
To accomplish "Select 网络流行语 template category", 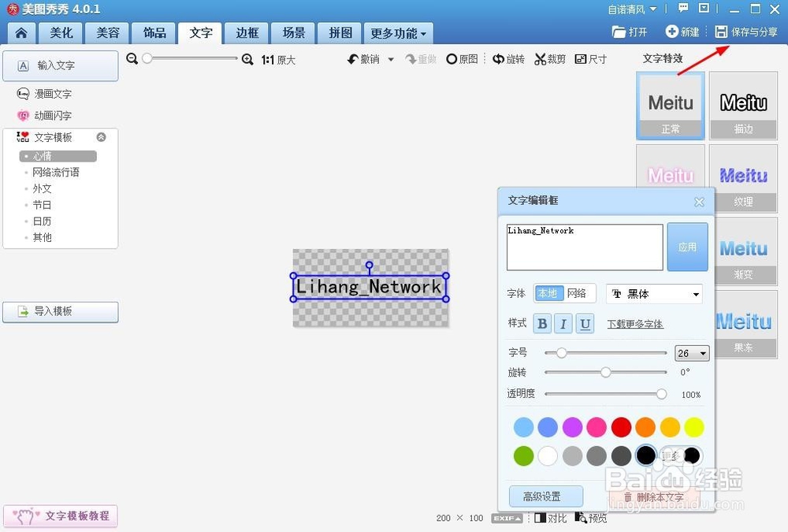I will (55, 173).
